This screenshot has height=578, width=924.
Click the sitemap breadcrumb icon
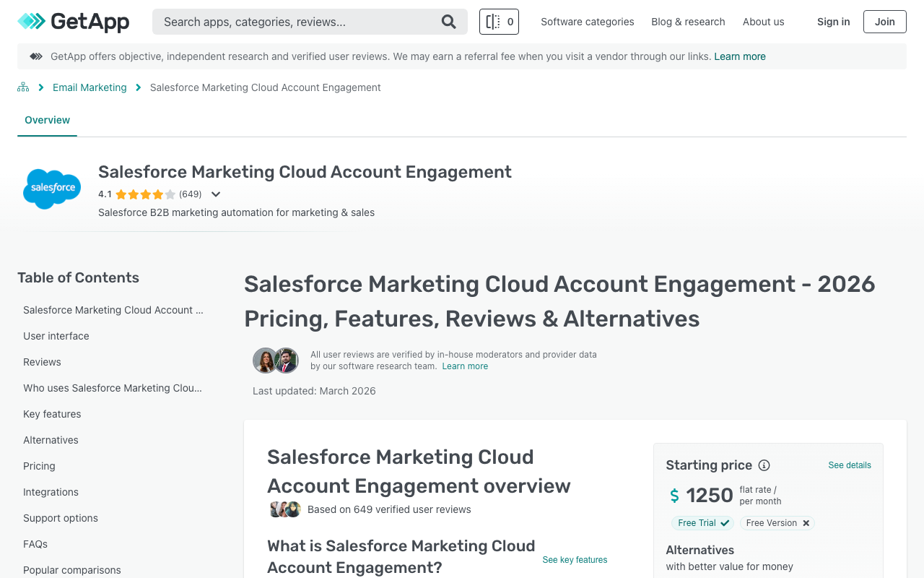pos(23,87)
